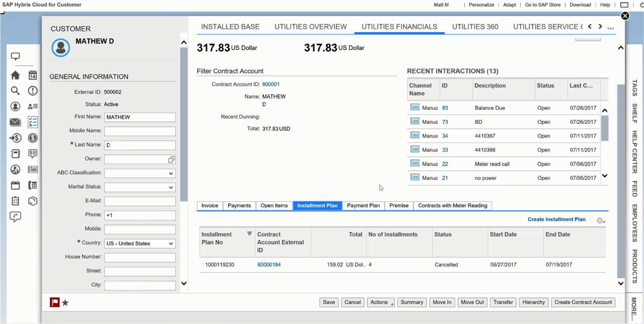
Task: Open the phone call speech-bubble icon
Action: 15,217
